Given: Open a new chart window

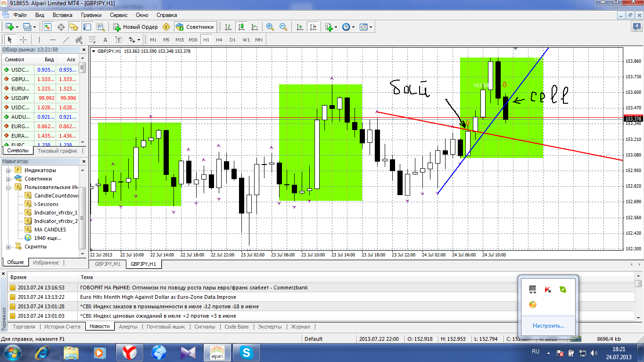Looking at the screenshot, I should pos(9,27).
